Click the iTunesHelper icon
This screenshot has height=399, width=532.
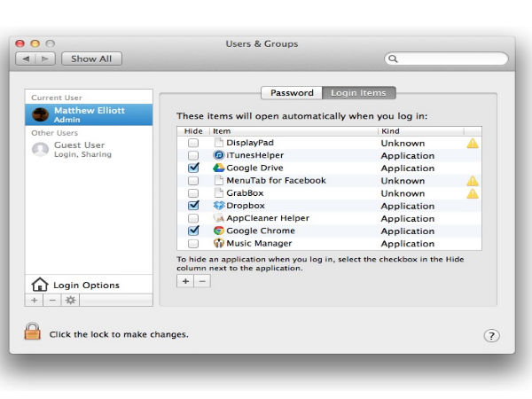point(219,155)
